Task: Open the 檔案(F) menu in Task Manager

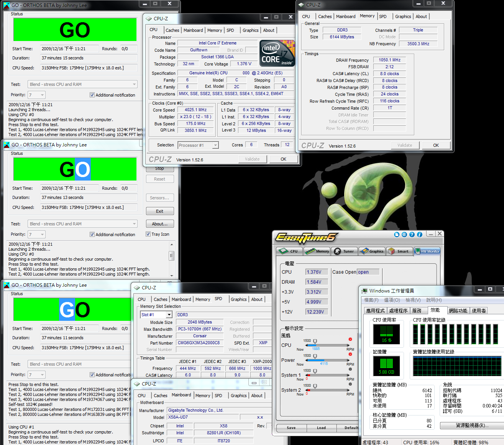Action: coord(371,300)
